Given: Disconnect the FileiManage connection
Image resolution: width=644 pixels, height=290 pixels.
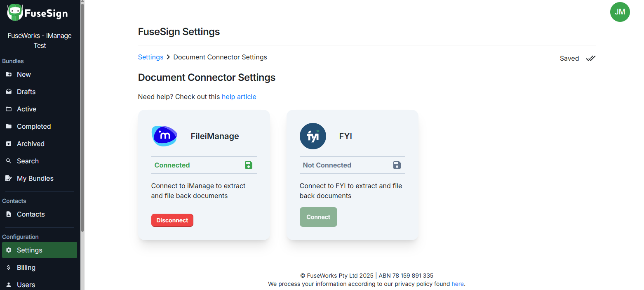Looking at the screenshot, I should (x=172, y=220).
